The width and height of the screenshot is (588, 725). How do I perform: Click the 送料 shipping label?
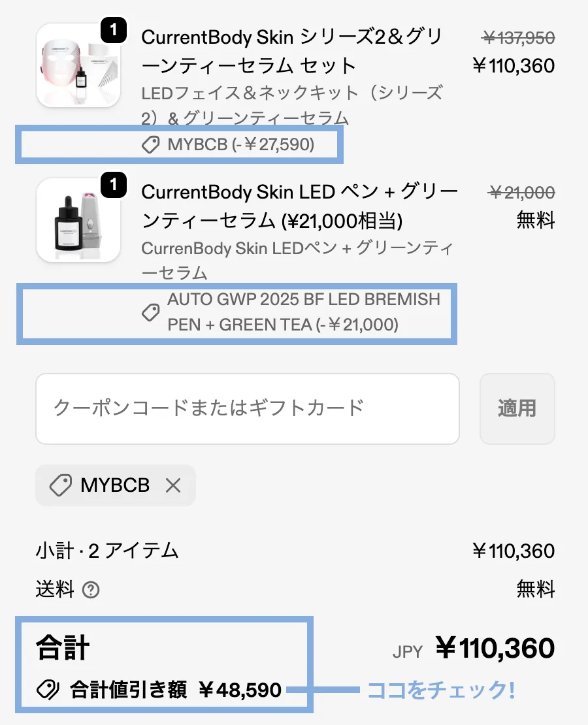(x=55, y=590)
